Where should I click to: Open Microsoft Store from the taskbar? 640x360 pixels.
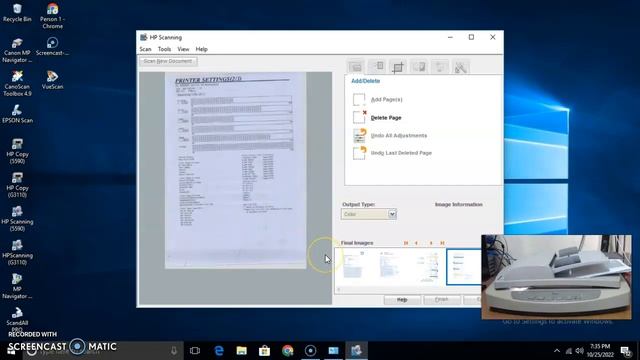tap(264, 351)
